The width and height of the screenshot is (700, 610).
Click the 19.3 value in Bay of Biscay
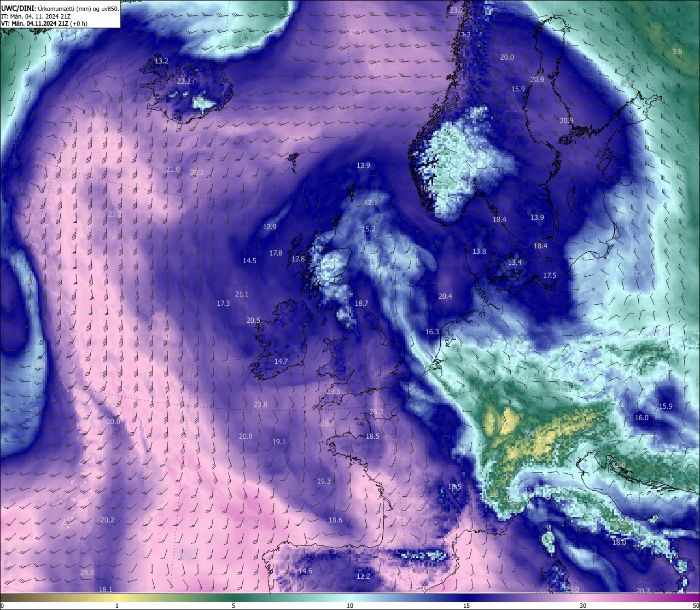click(324, 481)
